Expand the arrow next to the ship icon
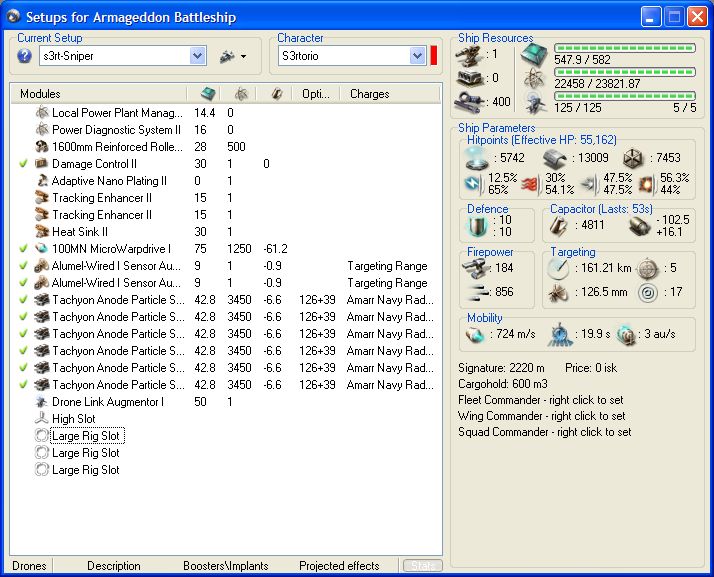714x577 pixels. [244, 57]
